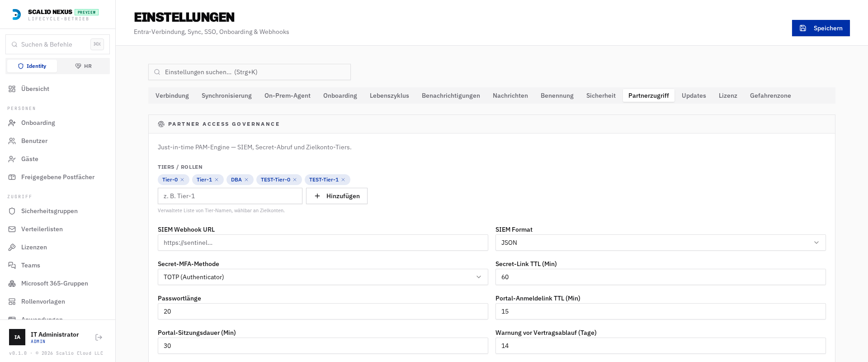The width and height of the screenshot is (868, 362).
Task: Click the Übersicht dashboard icon
Action: pyautogui.click(x=12, y=89)
